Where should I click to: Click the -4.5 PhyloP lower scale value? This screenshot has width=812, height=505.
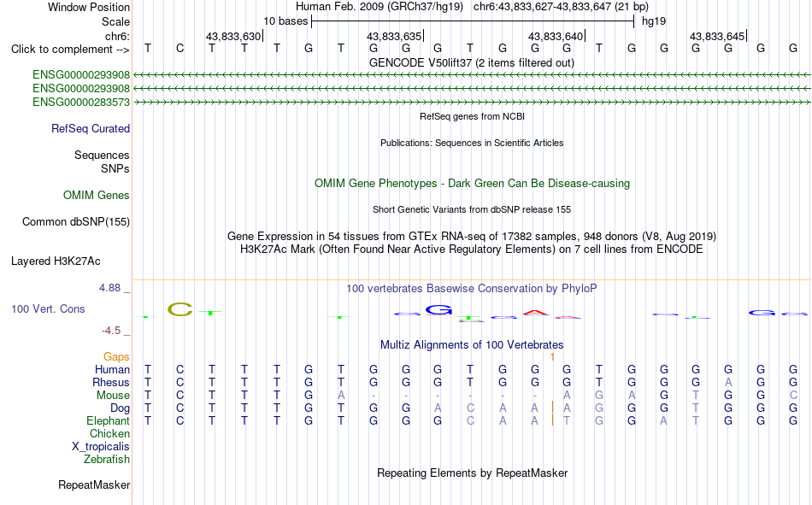click(x=111, y=331)
